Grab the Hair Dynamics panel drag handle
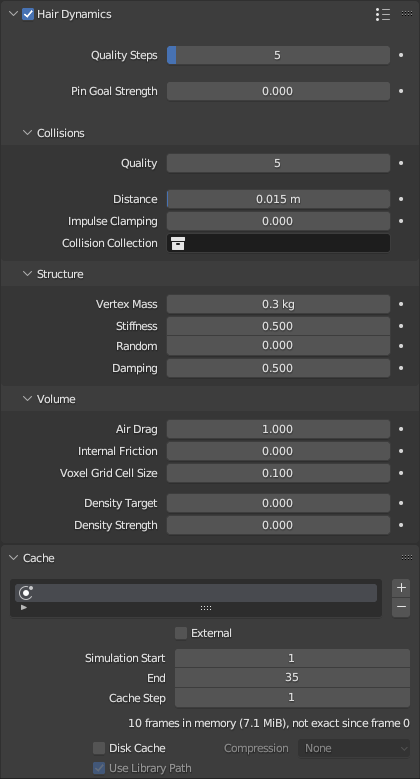This screenshot has width=420, height=780. (x=407, y=14)
